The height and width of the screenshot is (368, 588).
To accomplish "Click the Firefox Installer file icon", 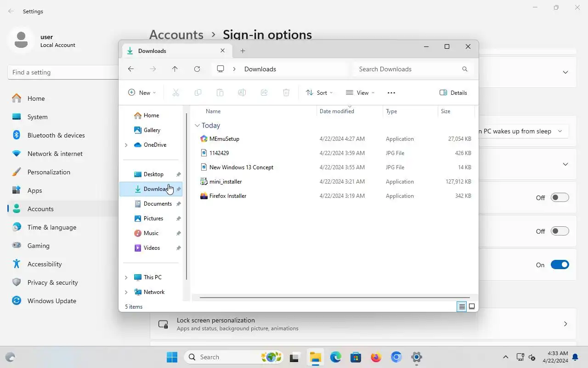I will click(204, 195).
